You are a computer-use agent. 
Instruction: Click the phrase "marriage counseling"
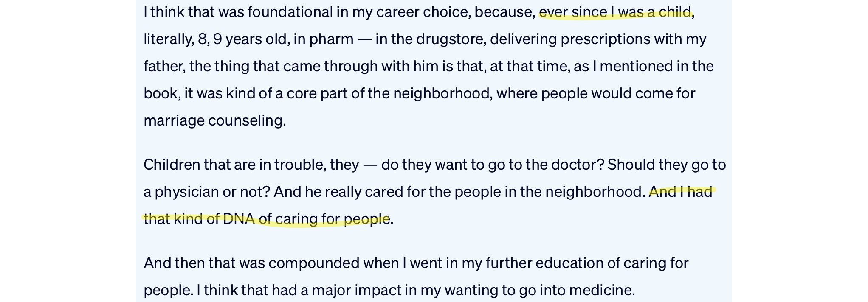214,121
